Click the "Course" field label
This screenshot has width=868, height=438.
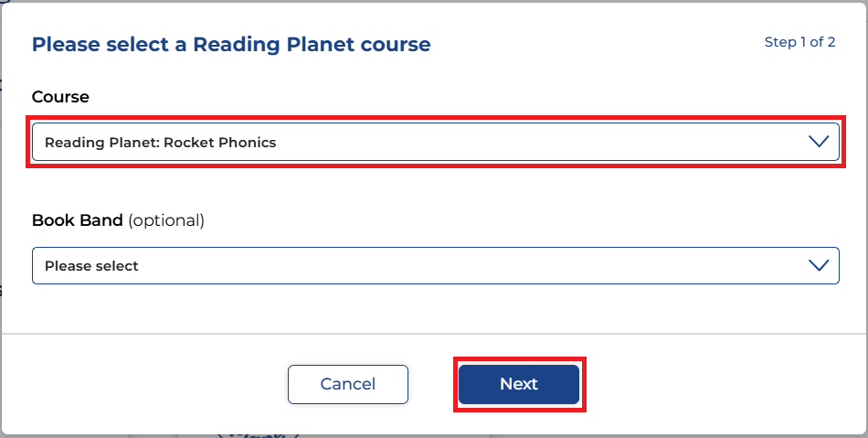[60, 97]
